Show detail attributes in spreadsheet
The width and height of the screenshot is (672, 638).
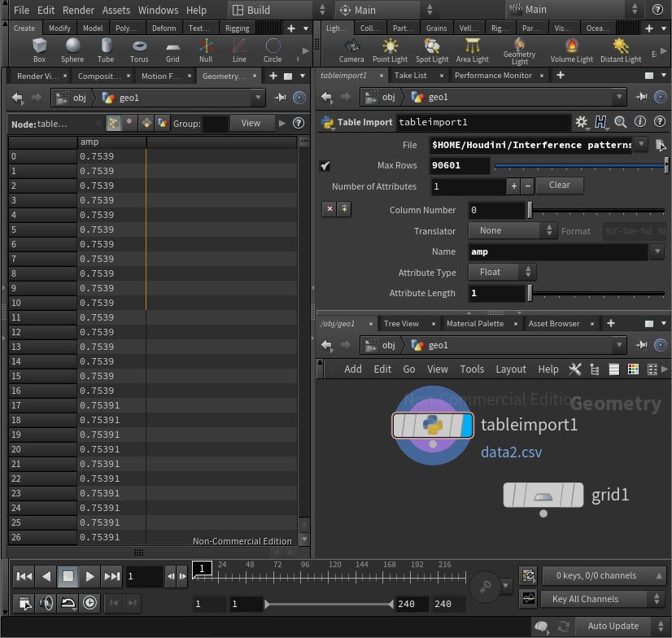pyautogui.click(x=163, y=124)
